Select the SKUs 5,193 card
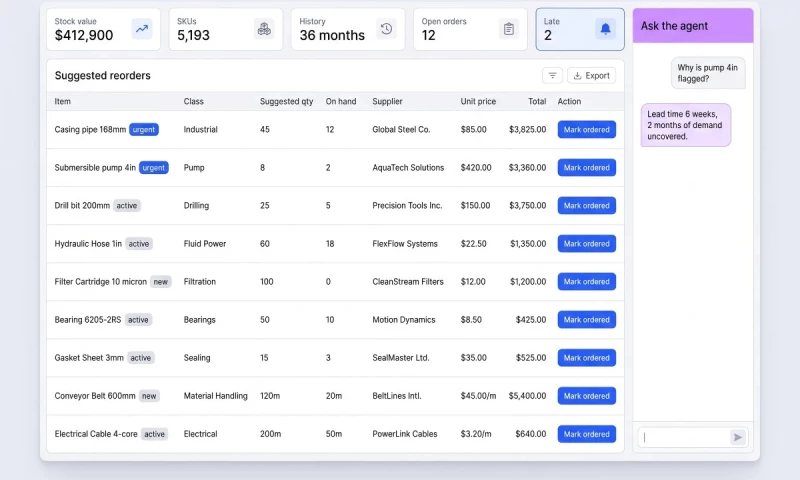Screen dimensions: 800x480 click(226, 29)
